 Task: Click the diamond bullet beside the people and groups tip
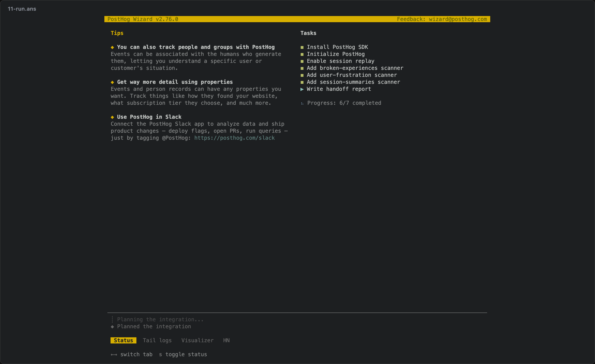112,47
